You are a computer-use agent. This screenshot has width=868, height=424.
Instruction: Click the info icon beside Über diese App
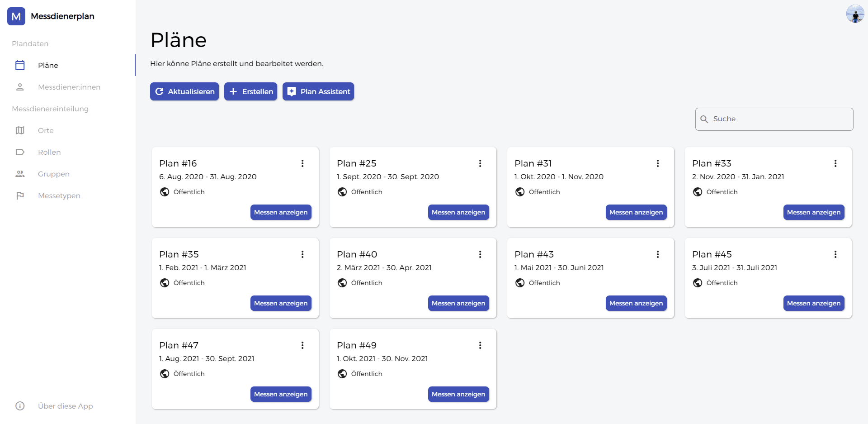click(x=20, y=406)
